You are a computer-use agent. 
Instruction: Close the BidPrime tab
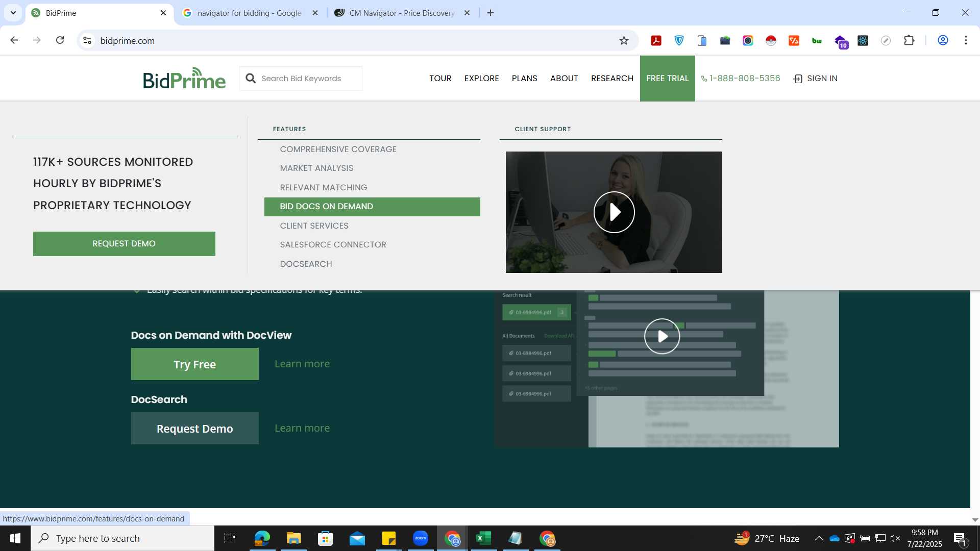tap(163, 13)
